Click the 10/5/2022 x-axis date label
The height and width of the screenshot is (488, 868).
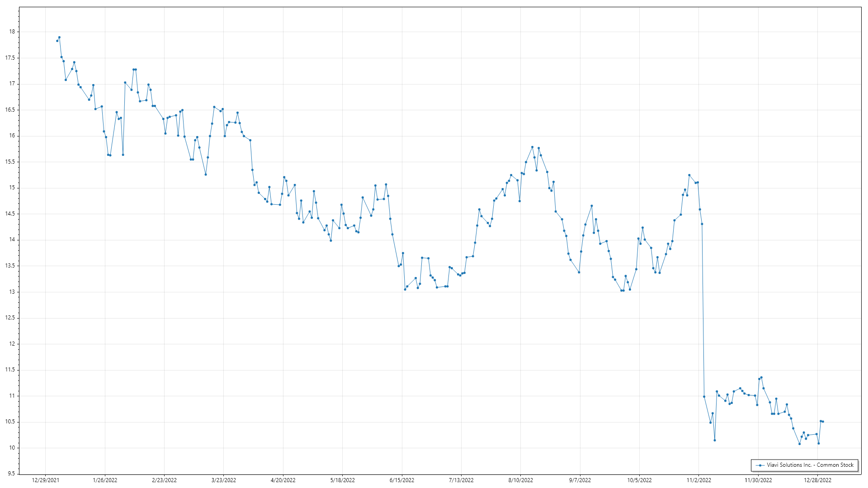(639, 480)
